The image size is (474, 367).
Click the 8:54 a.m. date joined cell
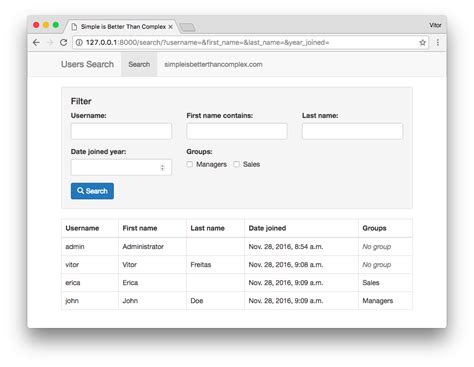click(x=301, y=247)
